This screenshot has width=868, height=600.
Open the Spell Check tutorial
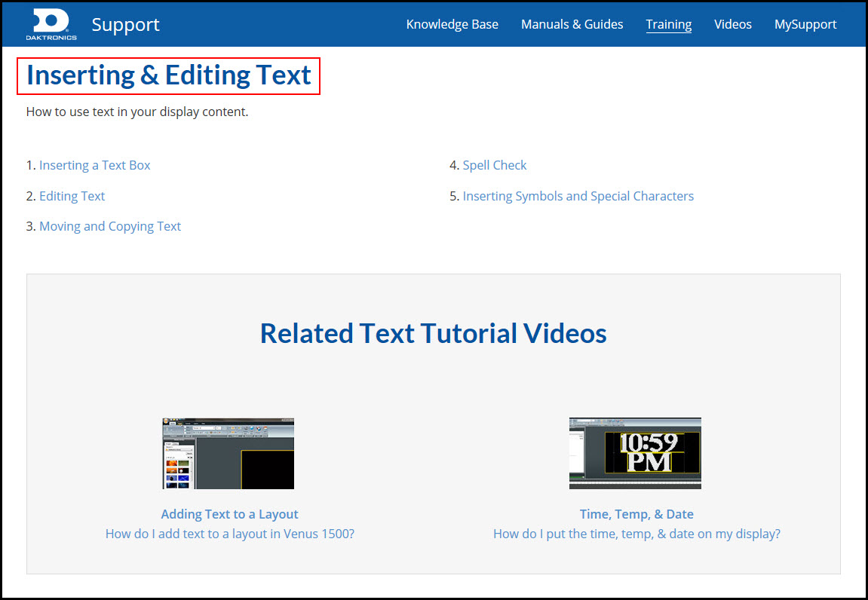[x=495, y=164]
